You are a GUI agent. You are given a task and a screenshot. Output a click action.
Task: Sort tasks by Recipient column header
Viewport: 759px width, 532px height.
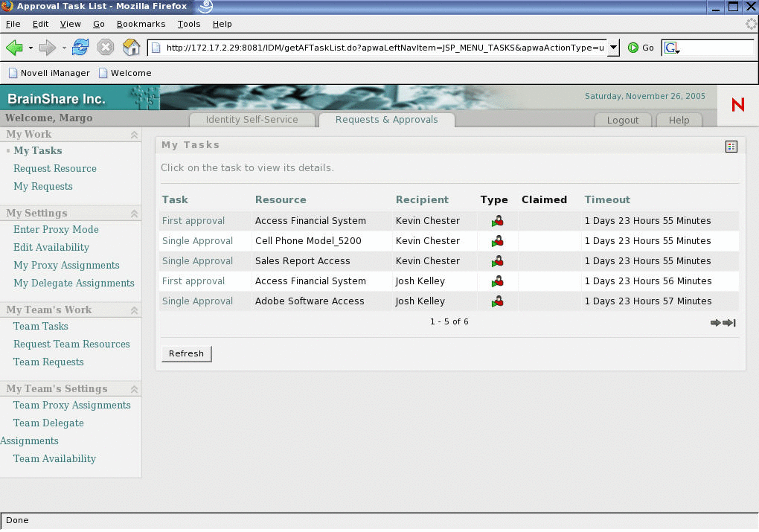pos(422,200)
